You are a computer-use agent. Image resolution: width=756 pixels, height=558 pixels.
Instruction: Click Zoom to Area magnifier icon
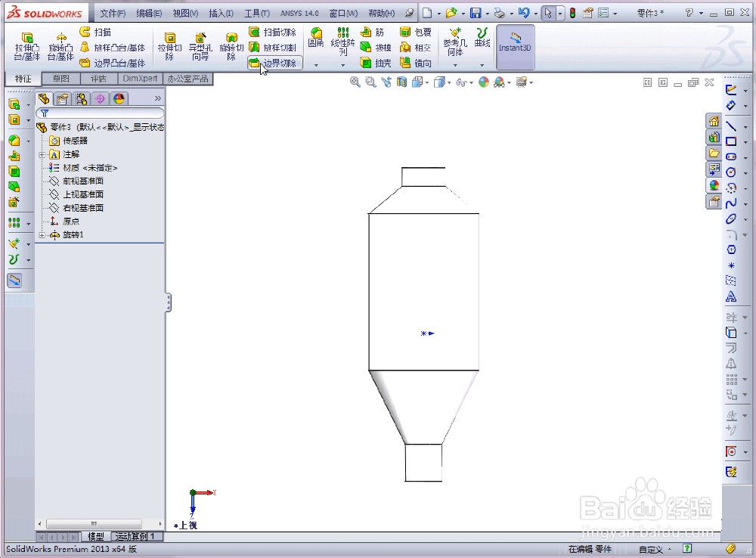pyautogui.click(x=370, y=82)
